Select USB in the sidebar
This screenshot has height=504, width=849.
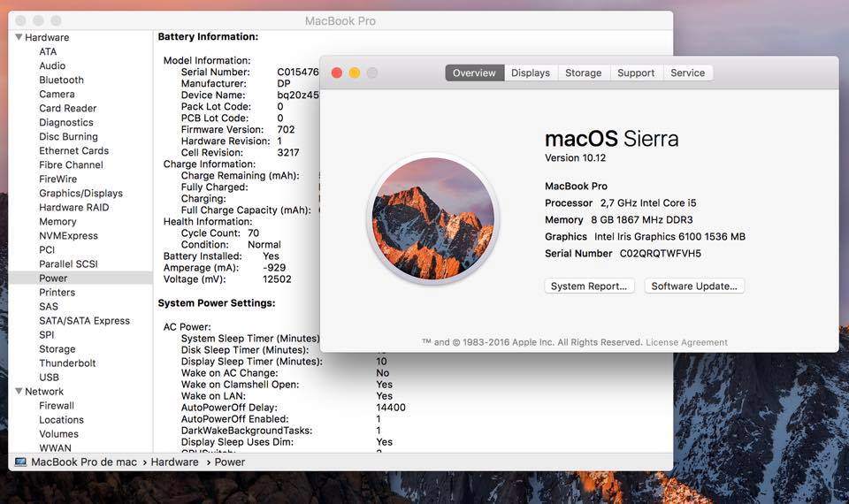point(49,378)
